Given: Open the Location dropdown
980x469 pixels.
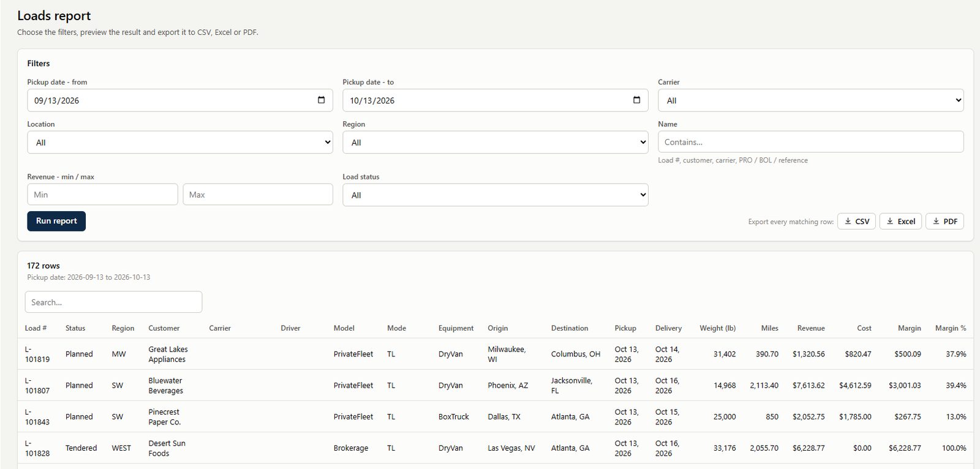Looking at the screenshot, I should click(x=180, y=143).
